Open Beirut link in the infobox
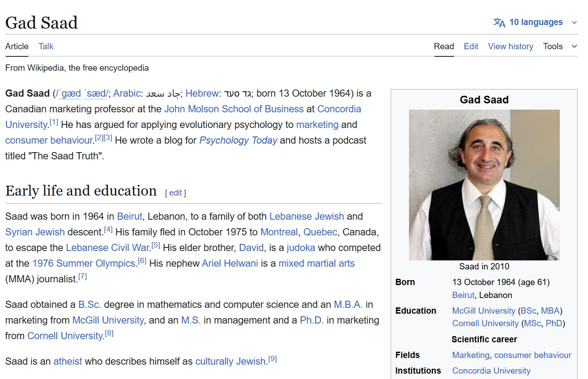 tap(463, 295)
